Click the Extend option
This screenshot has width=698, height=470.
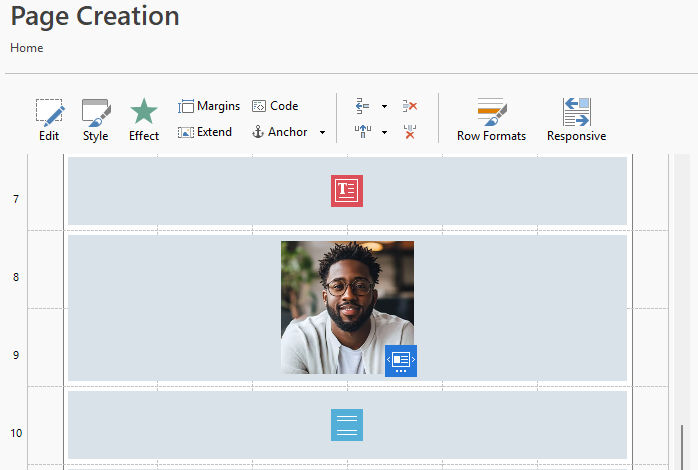click(x=205, y=132)
